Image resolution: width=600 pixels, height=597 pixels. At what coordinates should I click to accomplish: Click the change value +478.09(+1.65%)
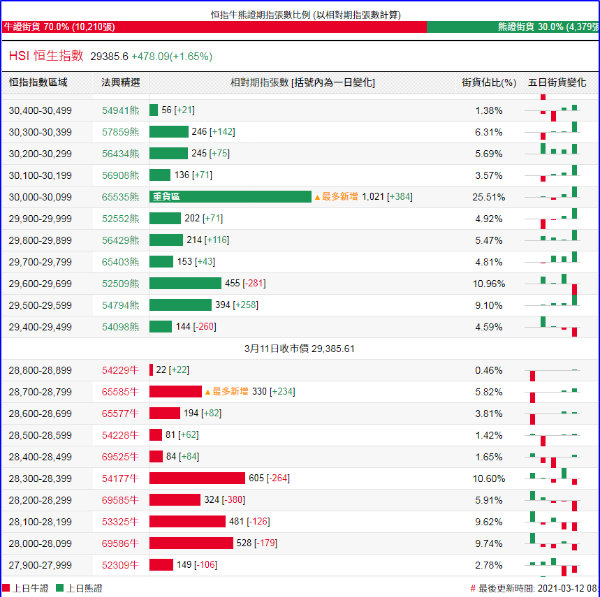pos(172,57)
